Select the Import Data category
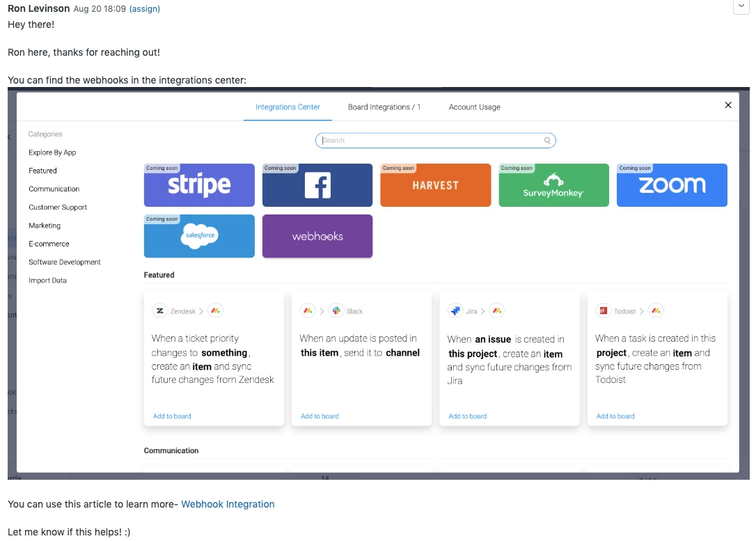Screen dimensions: 756x541 pos(47,281)
